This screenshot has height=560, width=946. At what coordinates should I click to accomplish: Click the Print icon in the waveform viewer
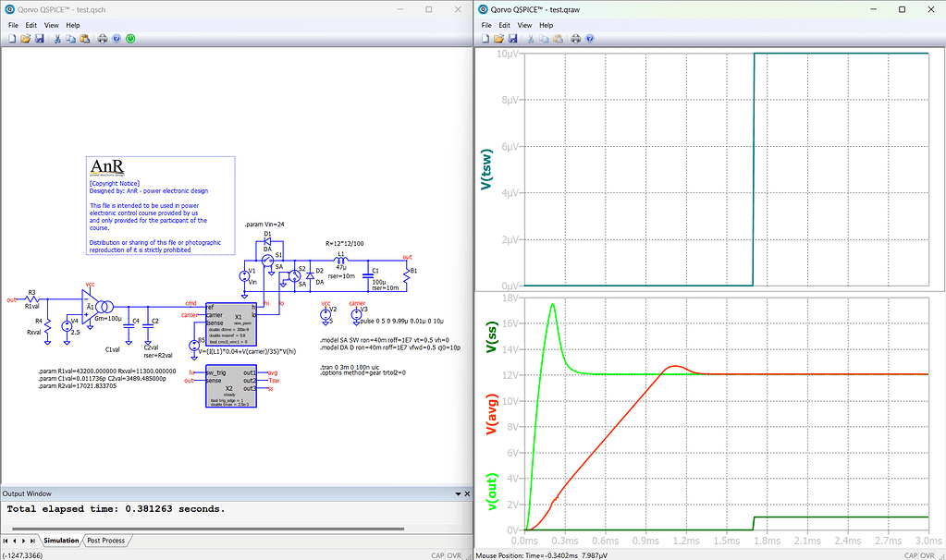(574, 38)
